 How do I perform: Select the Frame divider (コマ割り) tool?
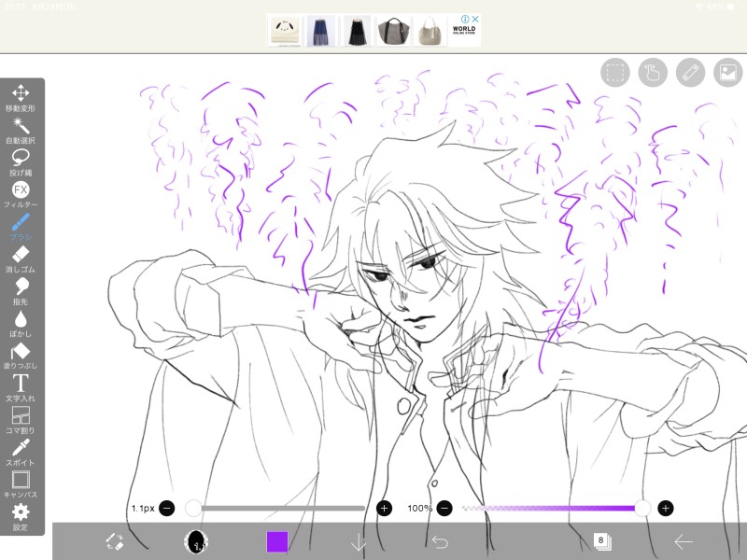[21, 420]
